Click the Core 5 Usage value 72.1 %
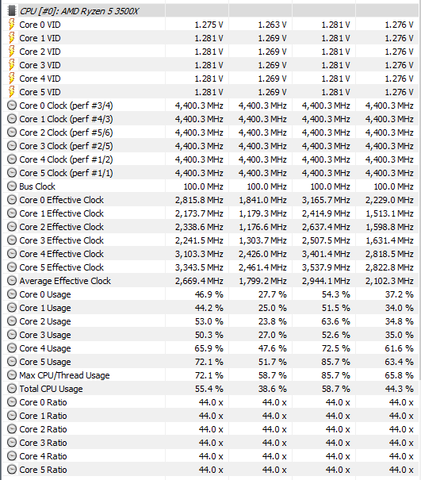 (x=209, y=362)
